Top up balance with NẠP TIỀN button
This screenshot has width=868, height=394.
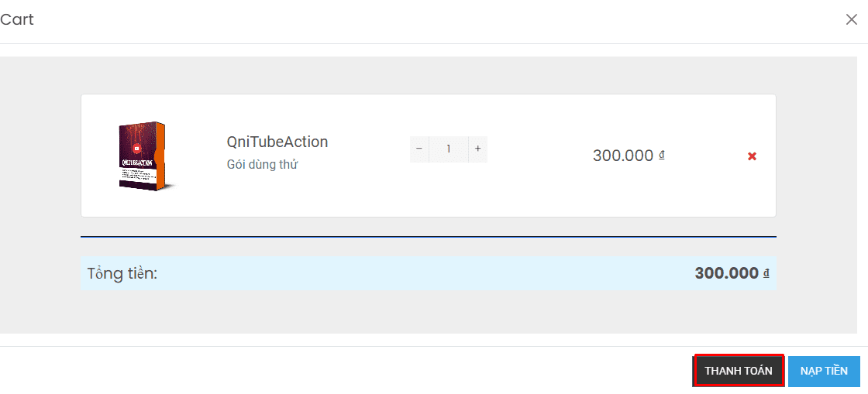[x=824, y=371]
